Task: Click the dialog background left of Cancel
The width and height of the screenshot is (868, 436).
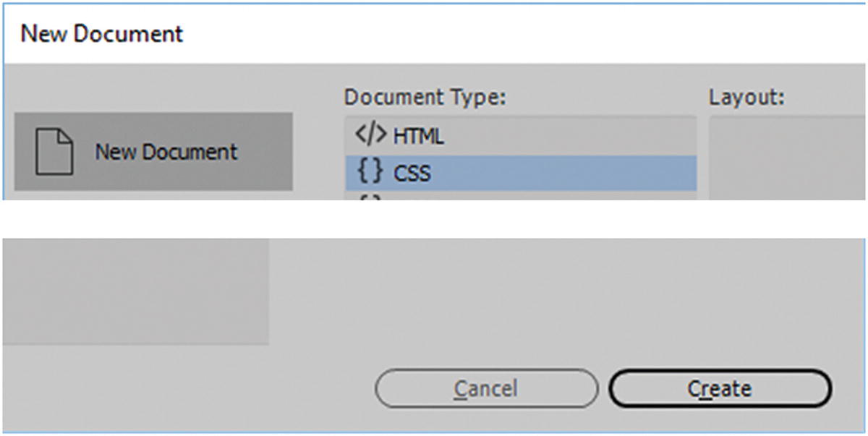Action: pyautogui.click(x=217, y=390)
